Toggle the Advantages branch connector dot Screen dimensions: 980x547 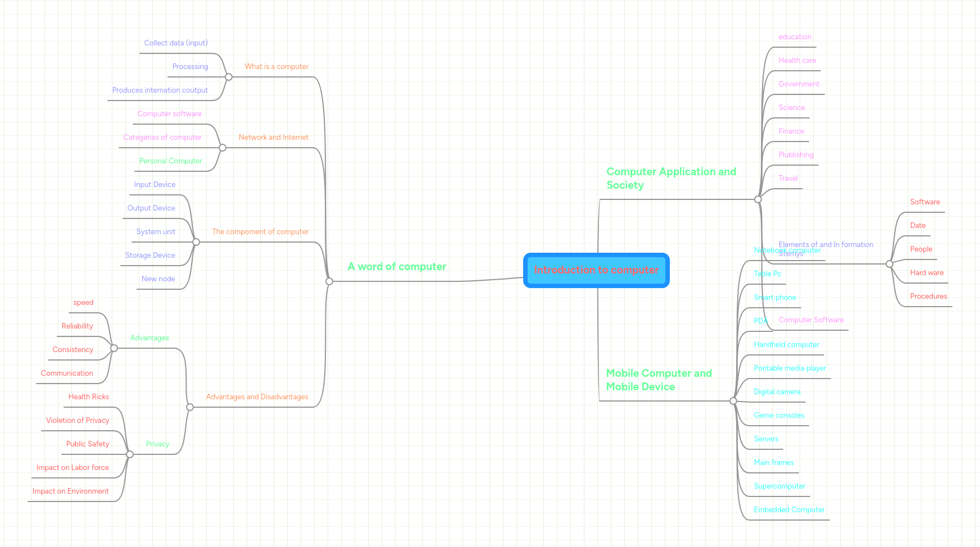point(114,348)
